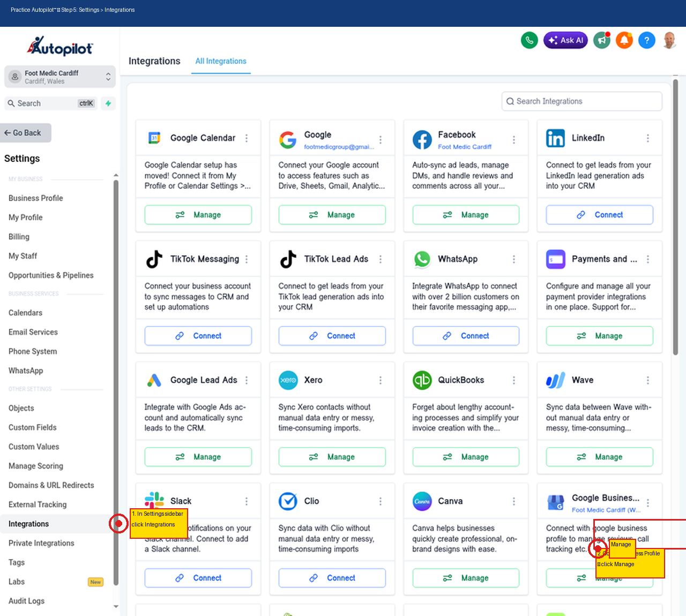Click the Google Calendar logo icon
The width and height of the screenshot is (686, 616).
pos(154,138)
